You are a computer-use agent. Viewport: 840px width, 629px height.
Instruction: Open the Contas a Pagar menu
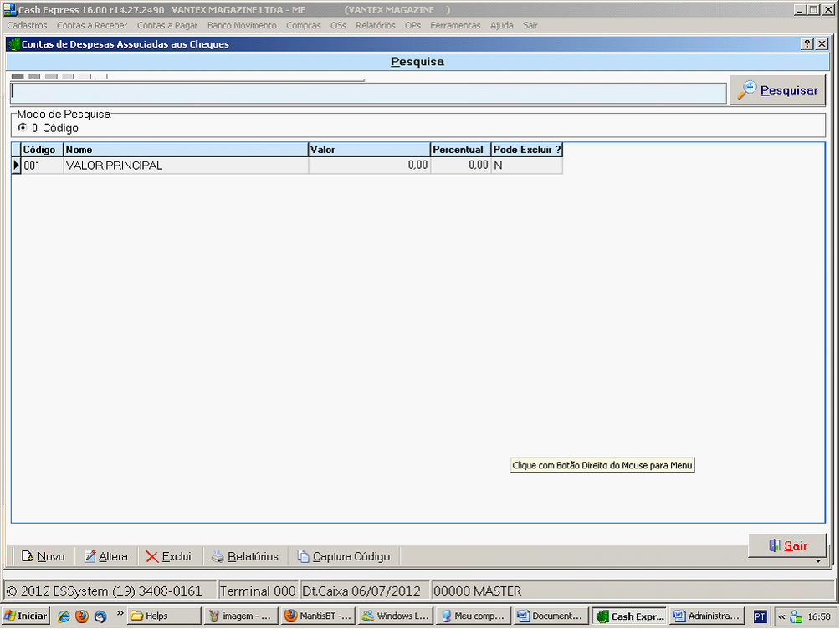pyautogui.click(x=167, y=26)
